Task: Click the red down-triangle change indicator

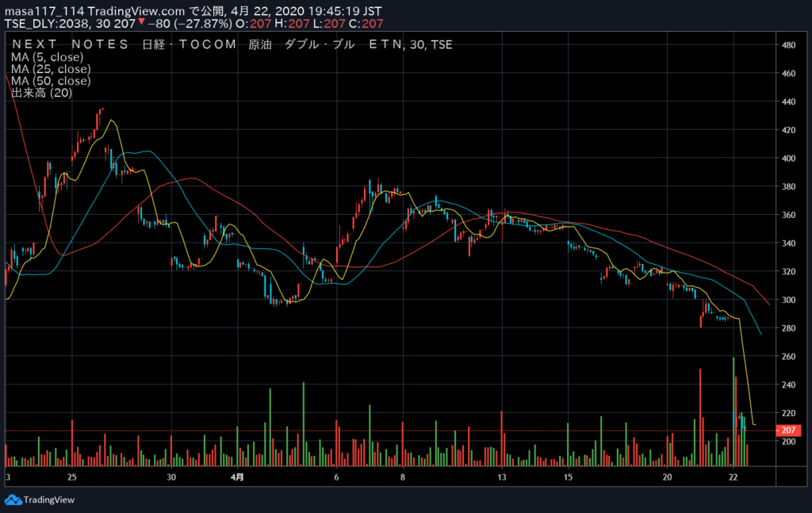Action: tap(141, 21)
